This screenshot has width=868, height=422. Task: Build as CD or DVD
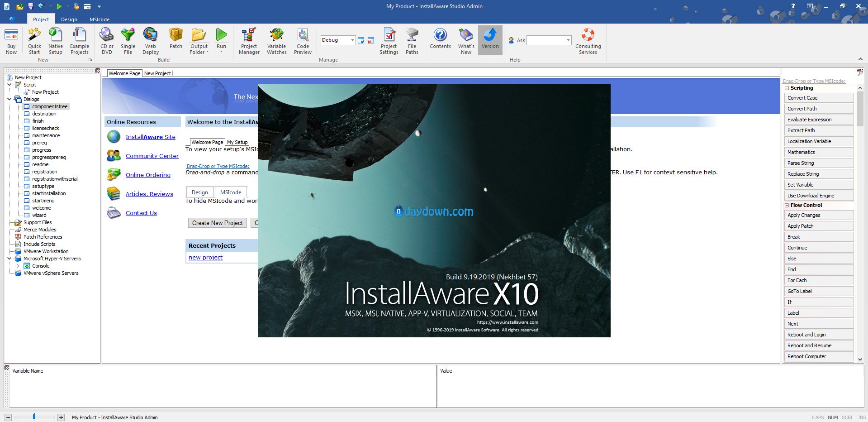pos(107,41)
